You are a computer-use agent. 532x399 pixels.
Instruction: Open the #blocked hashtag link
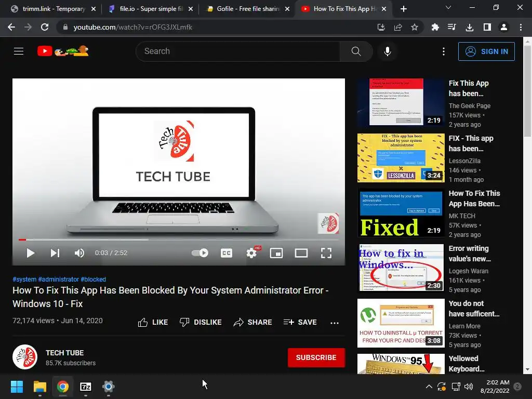coord(94,279)
